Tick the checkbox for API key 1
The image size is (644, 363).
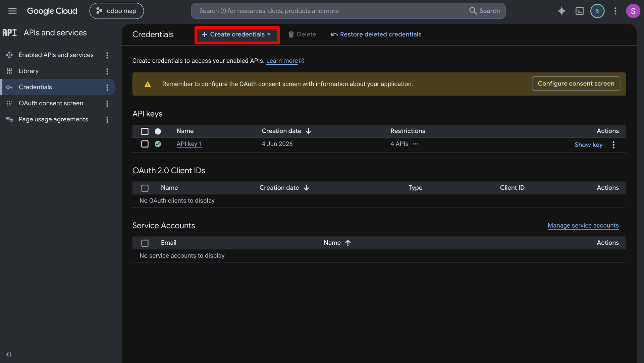click(x=145, y=144)
